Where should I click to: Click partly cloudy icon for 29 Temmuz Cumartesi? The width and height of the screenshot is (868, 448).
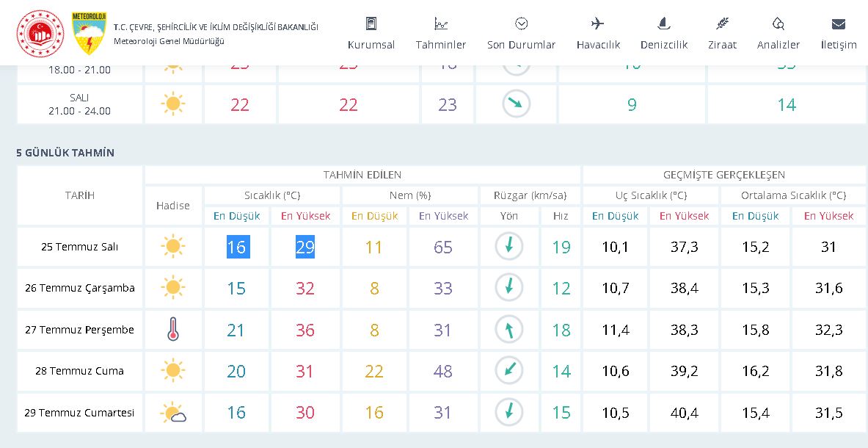173,413
